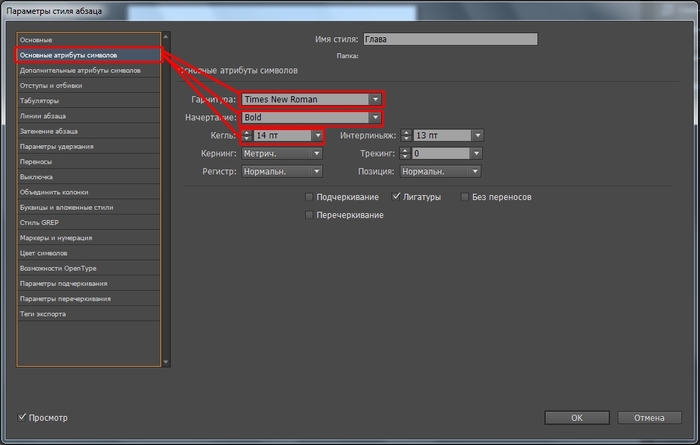Open the Интерлиньяж leading dropdown
The width and height of the screenshot is (700, 445).
[x=478, y=135]
